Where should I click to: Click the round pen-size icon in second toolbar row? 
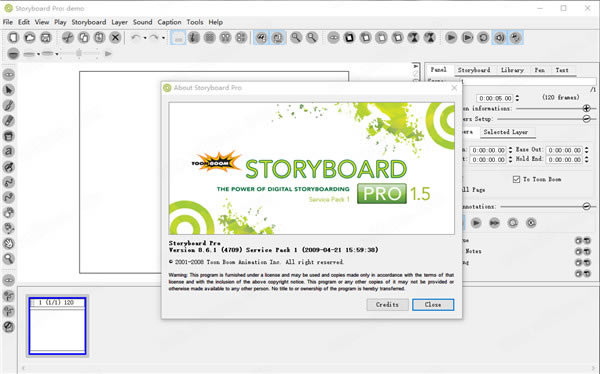tap(13, 54)
